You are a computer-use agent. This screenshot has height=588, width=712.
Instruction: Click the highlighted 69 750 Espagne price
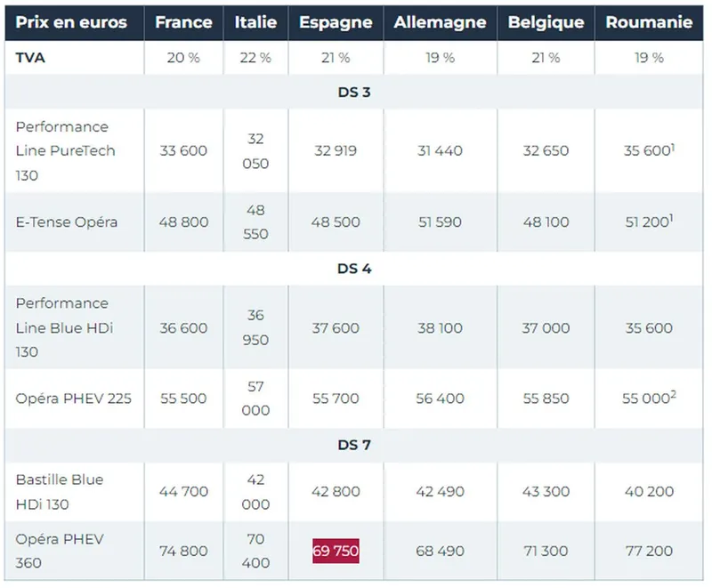click(336, 551)
